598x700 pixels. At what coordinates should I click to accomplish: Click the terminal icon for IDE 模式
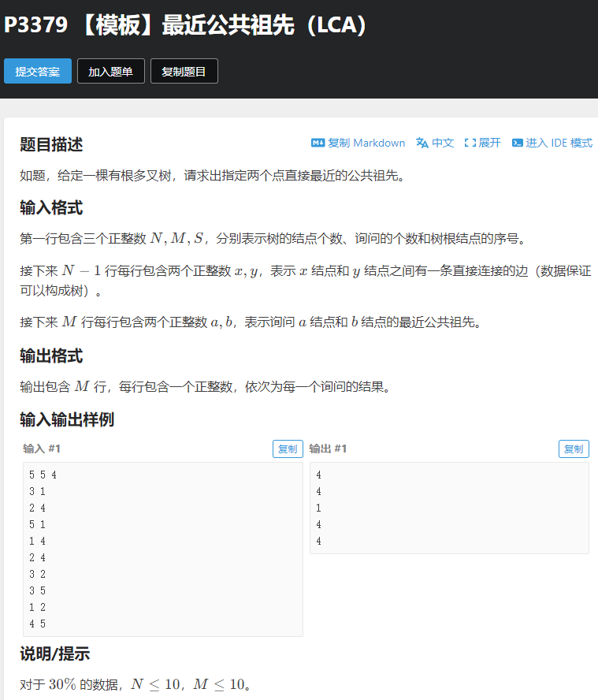(518, 143)
